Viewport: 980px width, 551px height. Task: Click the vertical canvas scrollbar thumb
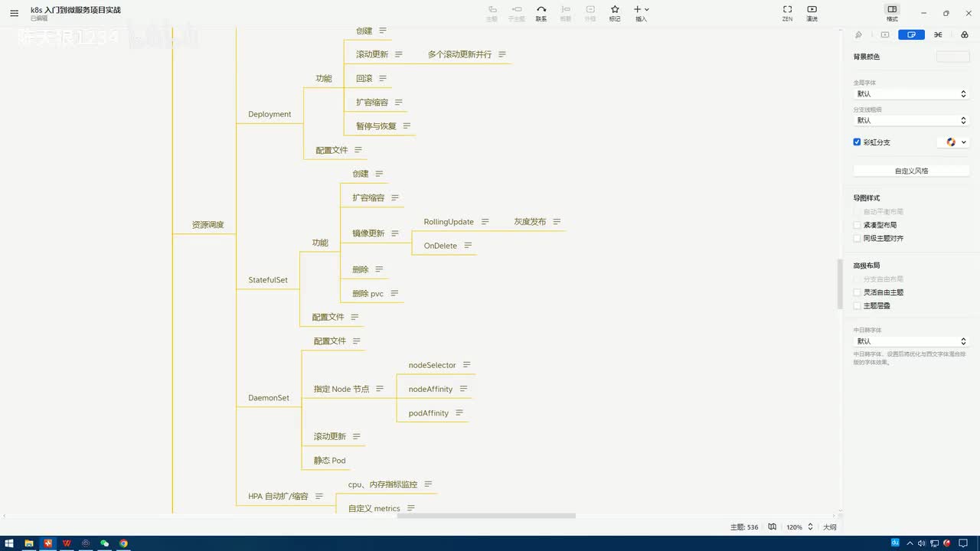840,284
